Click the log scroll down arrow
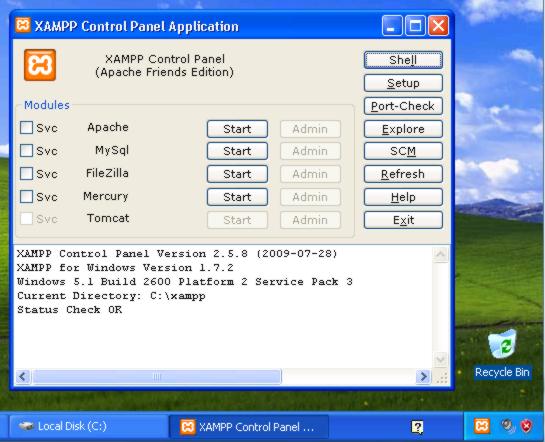Viewport: 545px width, 442px height. click(441, 359)
